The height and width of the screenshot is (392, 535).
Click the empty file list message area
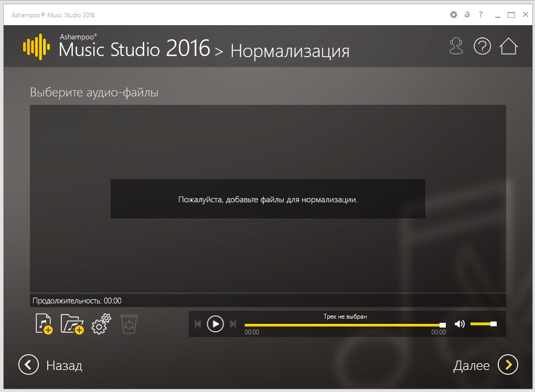click(267, 199)
